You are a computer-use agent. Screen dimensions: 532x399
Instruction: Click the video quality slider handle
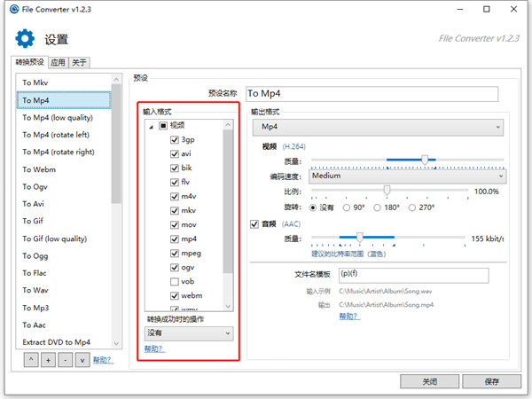[425, 160]
